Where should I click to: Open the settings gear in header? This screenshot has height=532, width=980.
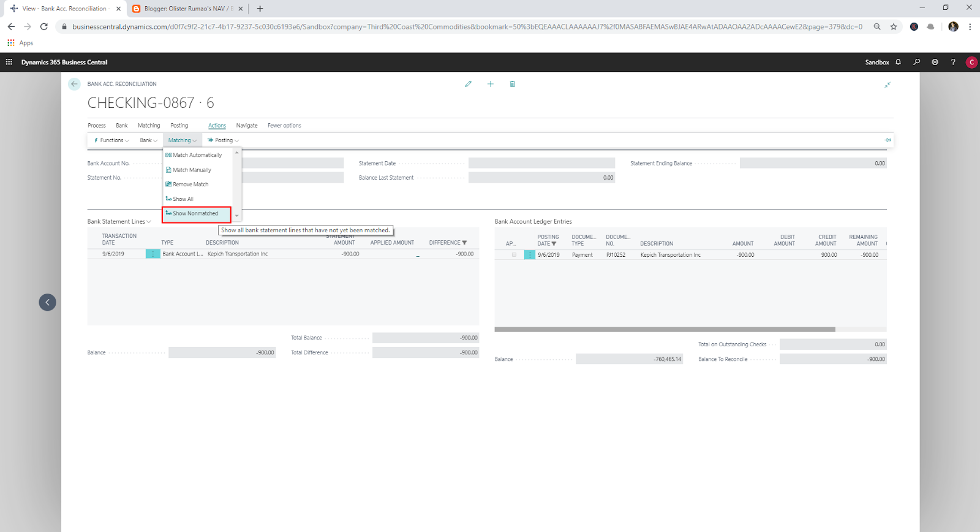[x=935, y=62]
